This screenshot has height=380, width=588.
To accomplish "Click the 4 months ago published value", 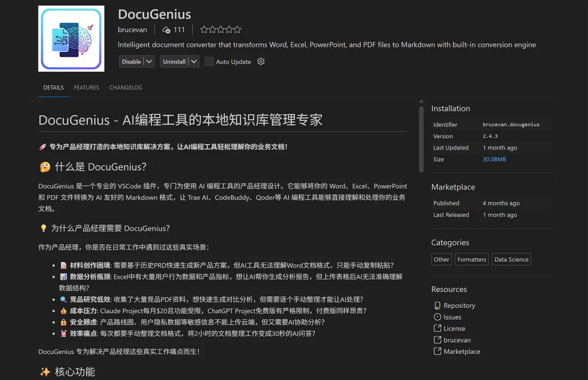I will tap(501, 203).
